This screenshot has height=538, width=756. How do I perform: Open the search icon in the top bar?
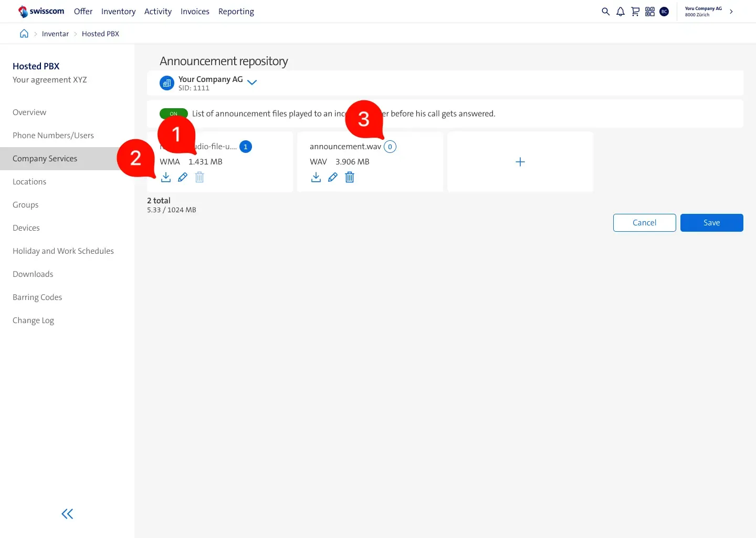pos(605,11)
